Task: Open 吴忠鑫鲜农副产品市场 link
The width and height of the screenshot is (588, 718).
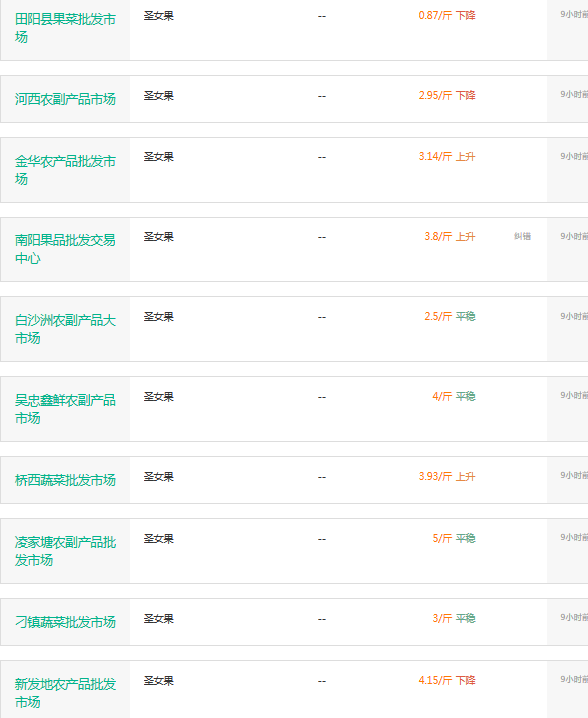Action: coord(65,409)
